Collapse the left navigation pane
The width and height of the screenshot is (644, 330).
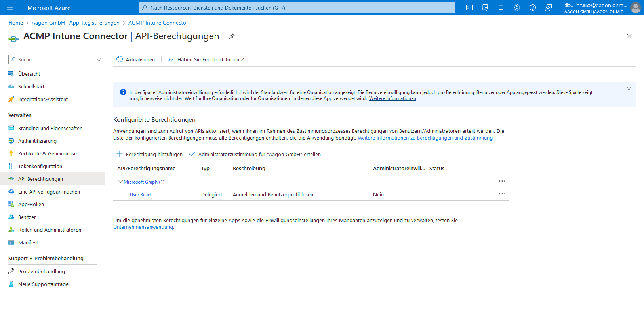click(x=99, y=60)
